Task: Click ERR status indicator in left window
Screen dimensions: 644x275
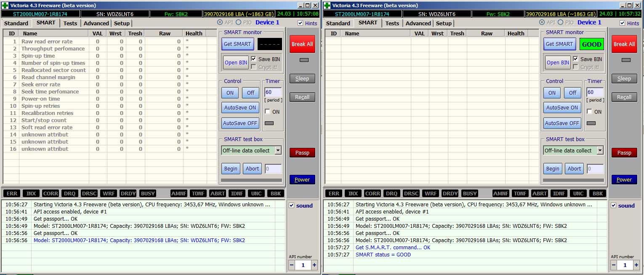Action: click(x=12, y=193)
